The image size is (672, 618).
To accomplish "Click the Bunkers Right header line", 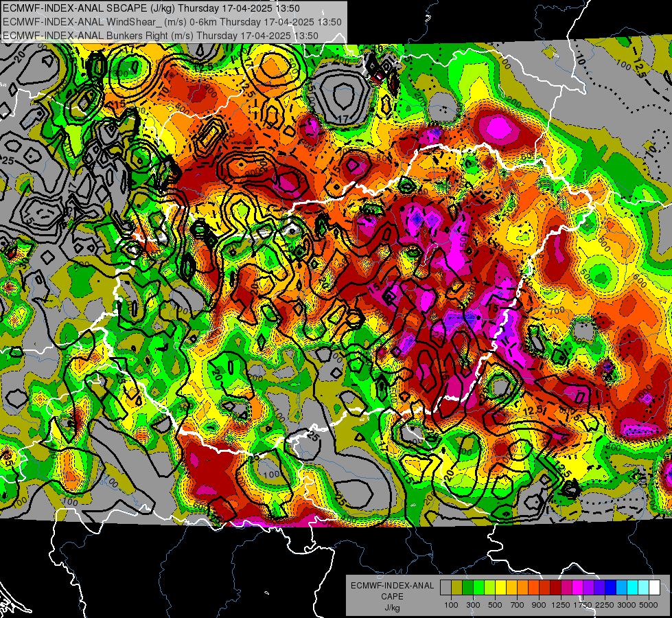I will click(x=161, y=36).
